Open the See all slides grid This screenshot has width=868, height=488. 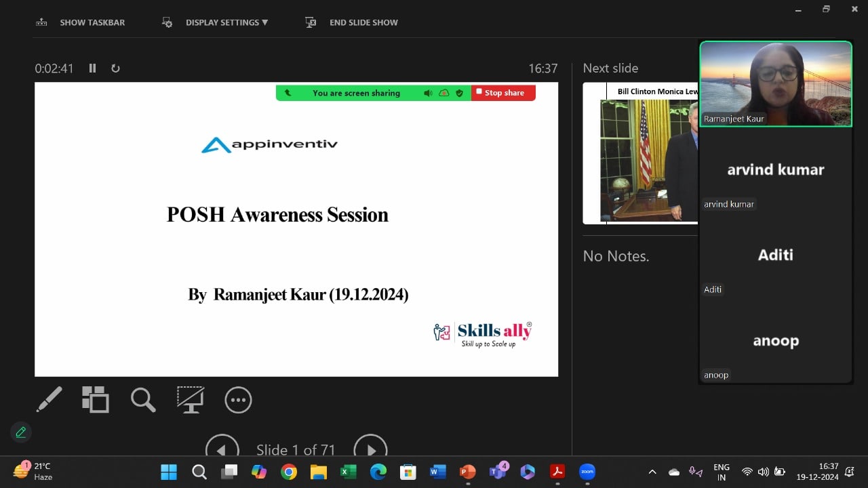[x=95, y=400]
